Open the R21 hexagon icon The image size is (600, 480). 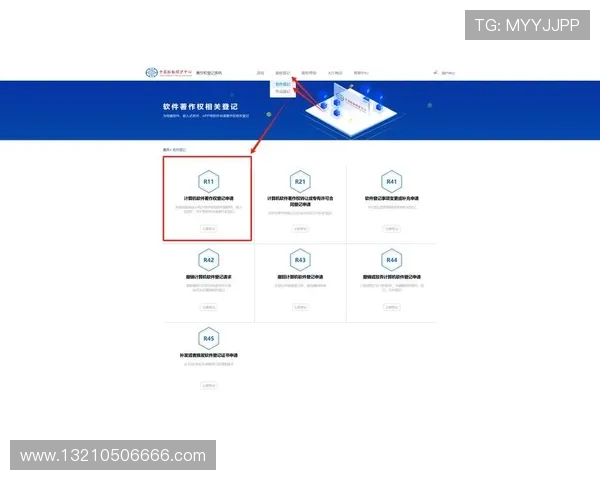tap(300, 181)
